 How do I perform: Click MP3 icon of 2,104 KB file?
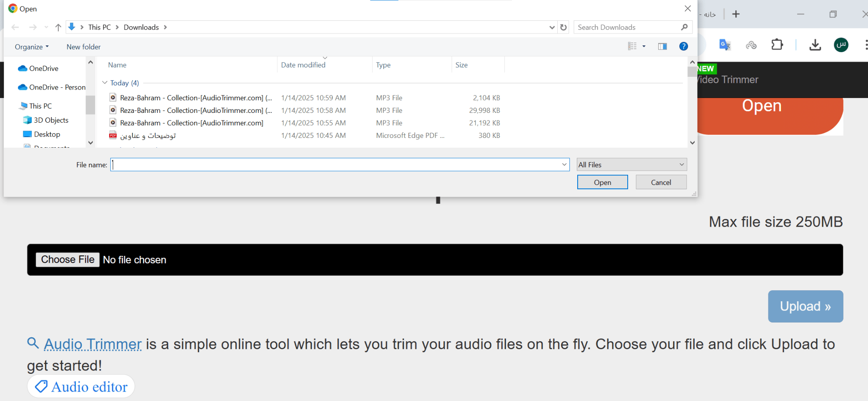point(113,98)
